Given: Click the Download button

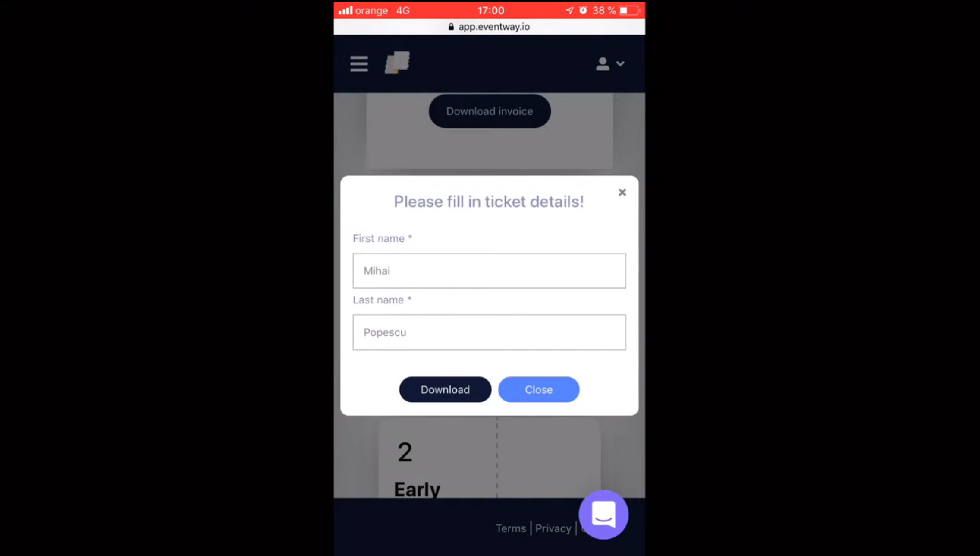Looking at the screenshot, I should 445,389.
